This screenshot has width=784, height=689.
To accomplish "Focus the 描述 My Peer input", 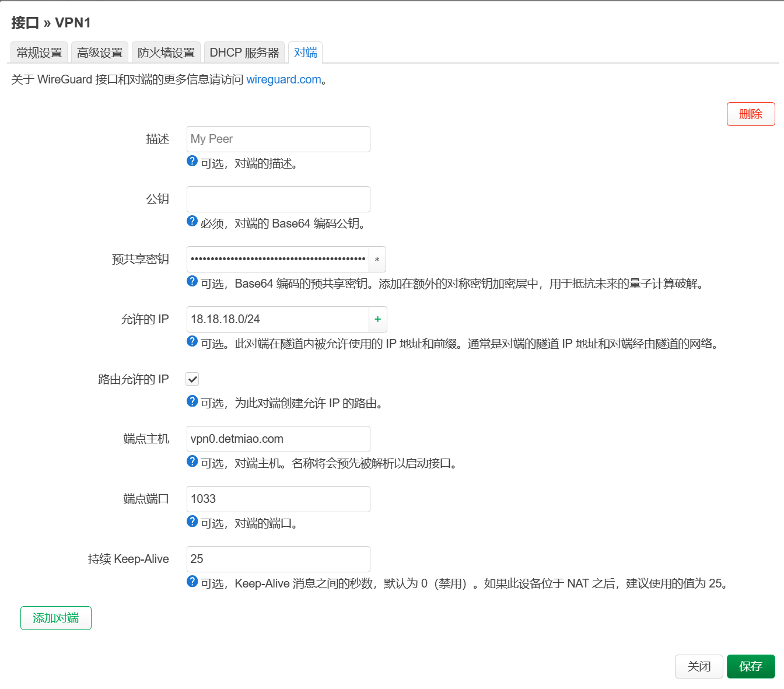I will [278, 139].
